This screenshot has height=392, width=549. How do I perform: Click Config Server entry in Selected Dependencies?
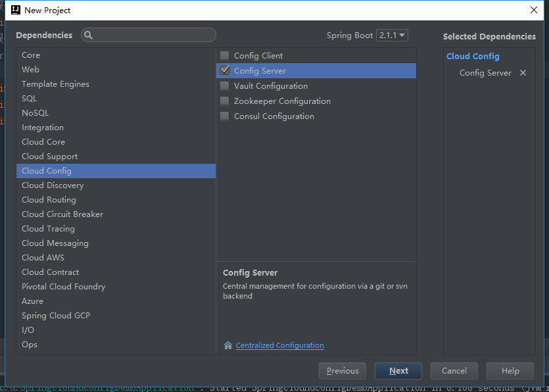tap(485, 73)
